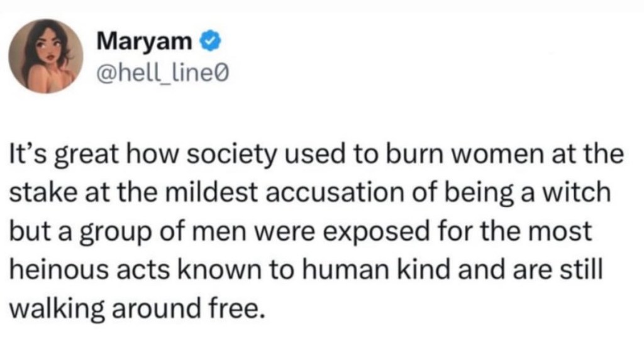Click Maryam's profile avatar picture
The height and width of the screenshot is (348, 644).
coord(45,56)
